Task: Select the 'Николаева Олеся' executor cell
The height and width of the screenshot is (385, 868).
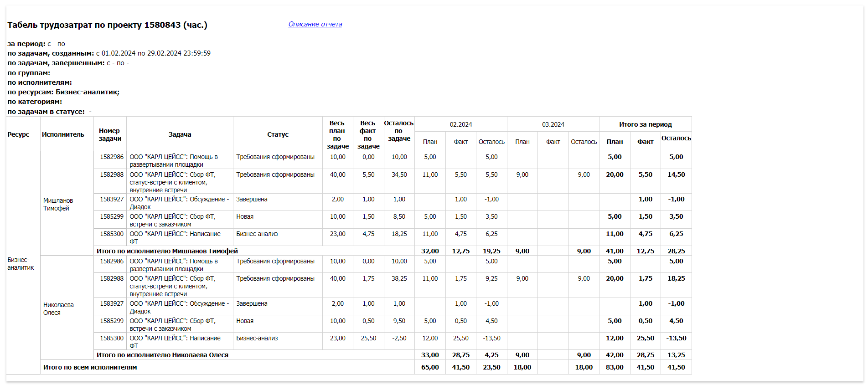Action: (58, 308)
